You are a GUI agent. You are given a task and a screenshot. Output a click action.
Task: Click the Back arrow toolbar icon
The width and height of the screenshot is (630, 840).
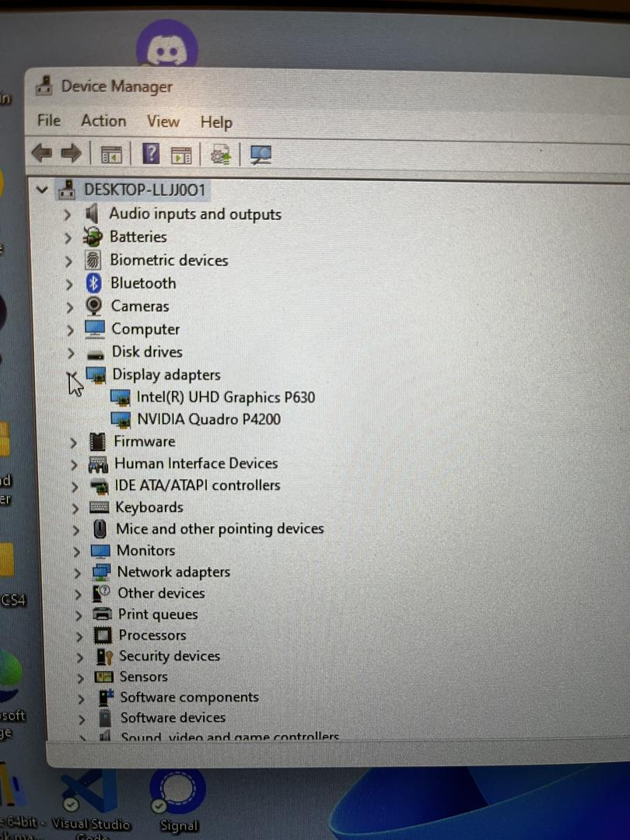(42, 153)
